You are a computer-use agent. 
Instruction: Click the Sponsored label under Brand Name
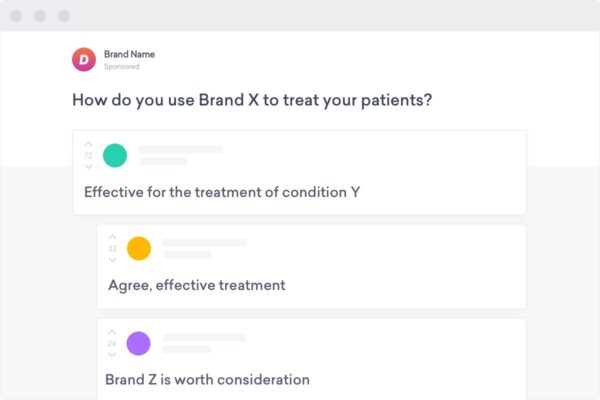[122, 67]
